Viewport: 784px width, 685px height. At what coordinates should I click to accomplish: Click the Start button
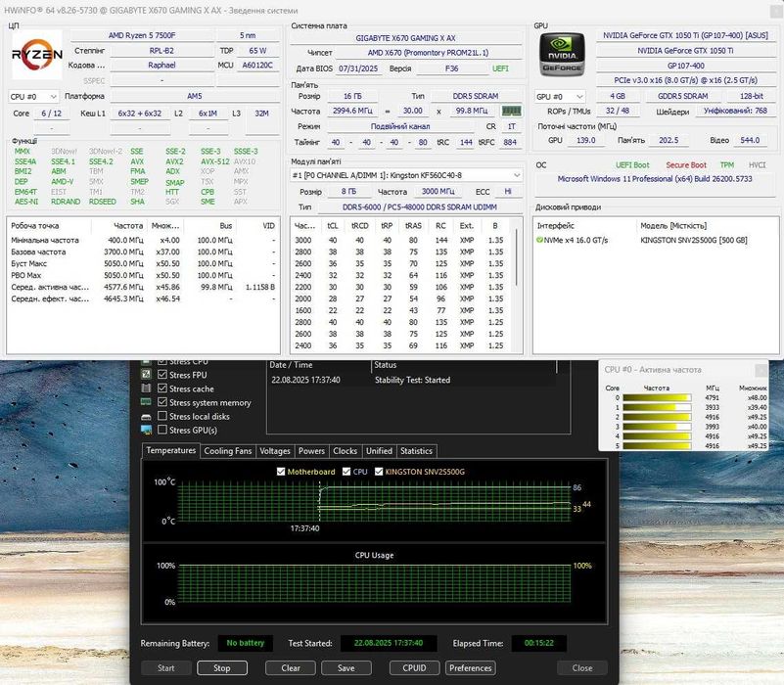pyautogui.click(x=166, y=668)
